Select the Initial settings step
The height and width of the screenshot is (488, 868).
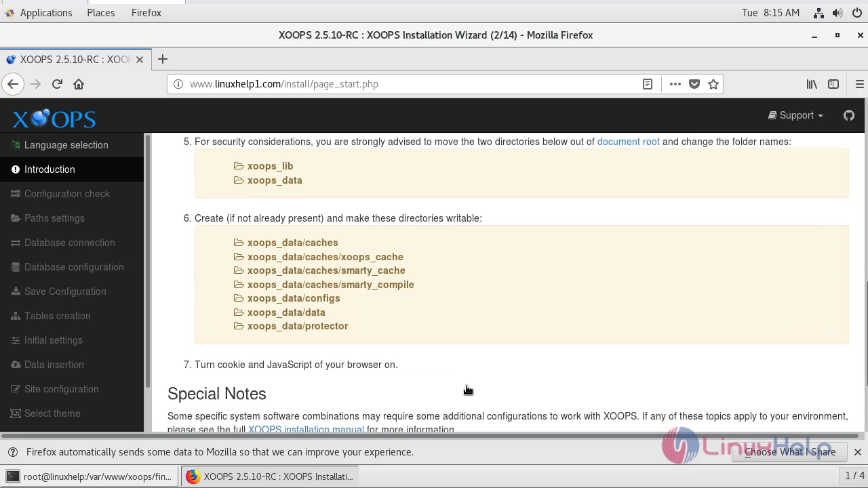[72, 340]
